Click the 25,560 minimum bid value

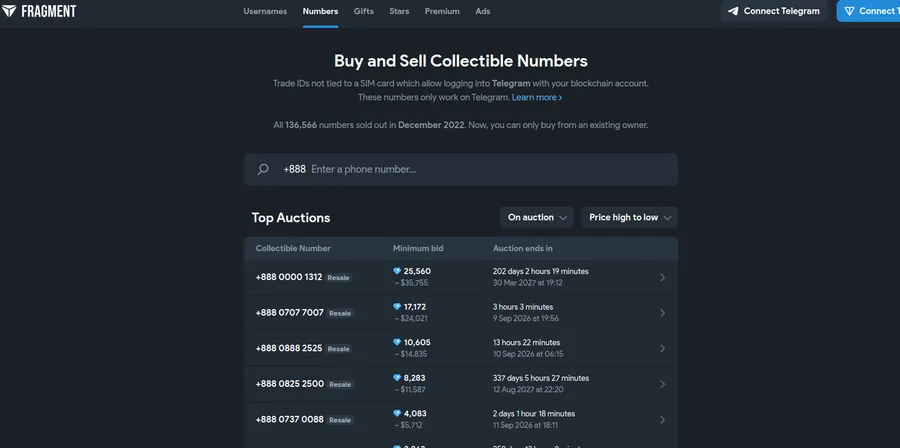(417, 271)
